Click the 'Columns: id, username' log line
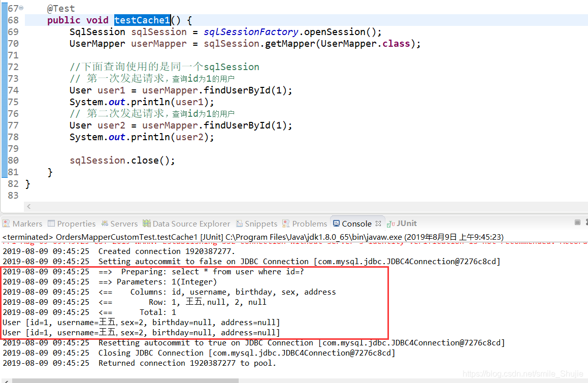This screenshot has height=383, width=588. (x=170, y=292)
